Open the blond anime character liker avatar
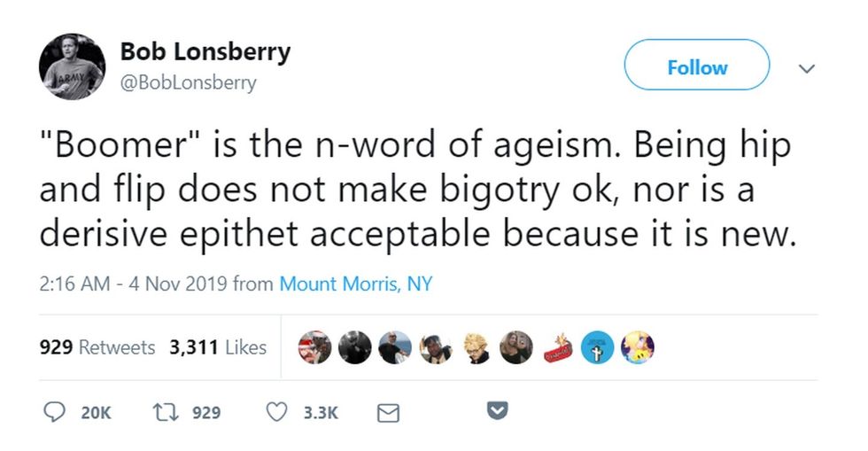The height and width of the screenshot is (451, 868). point(477,347)
